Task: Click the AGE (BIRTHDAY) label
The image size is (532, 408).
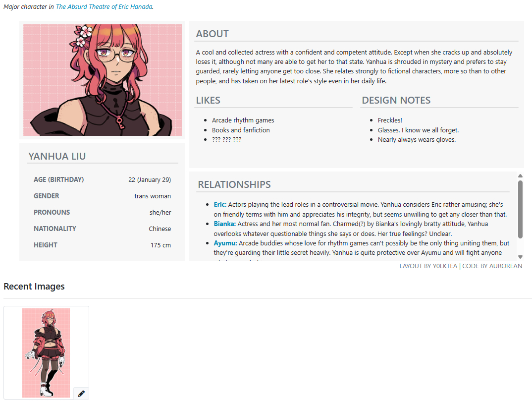Action: click(x=58, y=179)
